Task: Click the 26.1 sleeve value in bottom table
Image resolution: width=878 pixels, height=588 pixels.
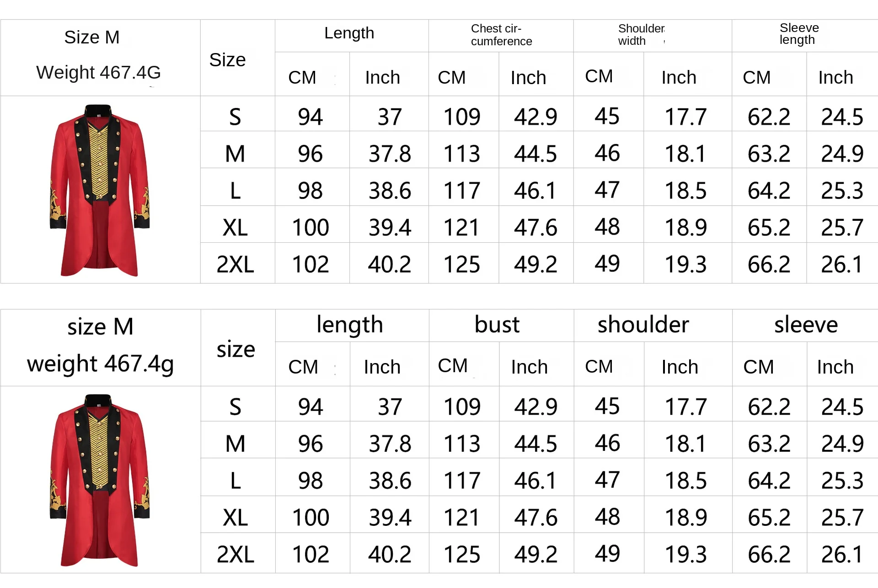Action: 842,555
